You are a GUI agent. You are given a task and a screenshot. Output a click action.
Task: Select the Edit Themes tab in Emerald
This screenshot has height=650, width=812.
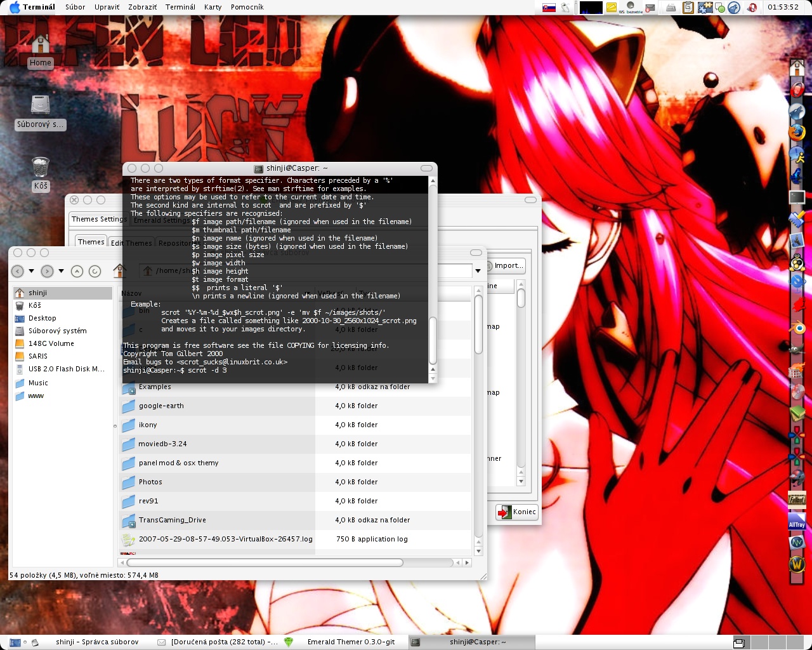click(x=131, y=242)
